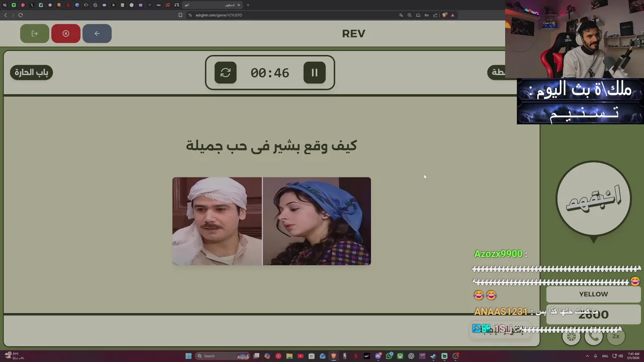Click the streamer webcam overlay
Screen dimensions: 644x362
(x=575, y=39)
